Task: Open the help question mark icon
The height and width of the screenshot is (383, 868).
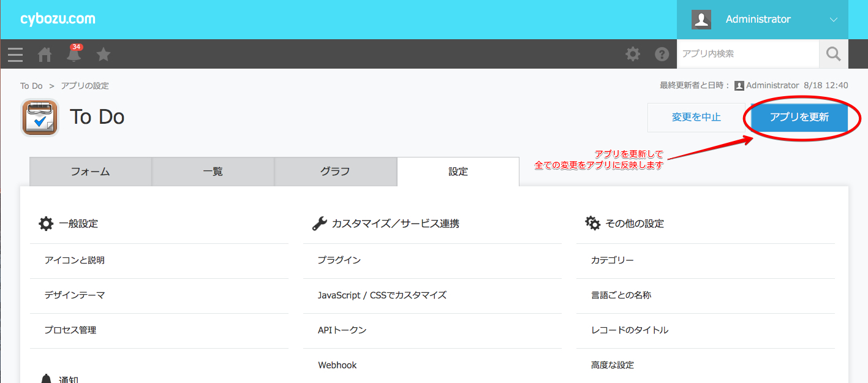Action: (662, 54)
